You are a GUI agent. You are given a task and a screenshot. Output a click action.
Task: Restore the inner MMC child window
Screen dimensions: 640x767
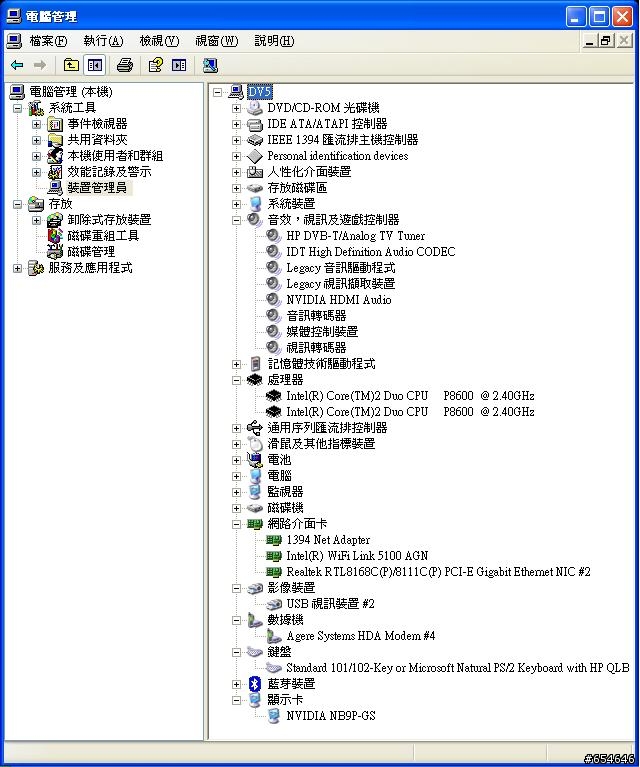coord(607,40)
